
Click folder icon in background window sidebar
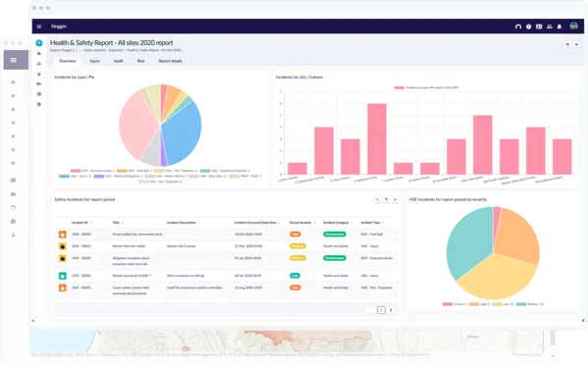pos(13,194)
